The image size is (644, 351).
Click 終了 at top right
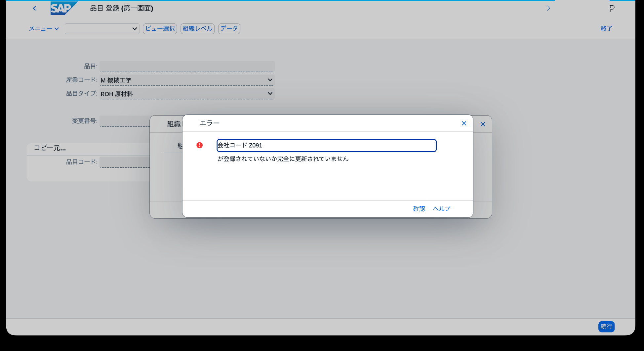pos(606,29)
